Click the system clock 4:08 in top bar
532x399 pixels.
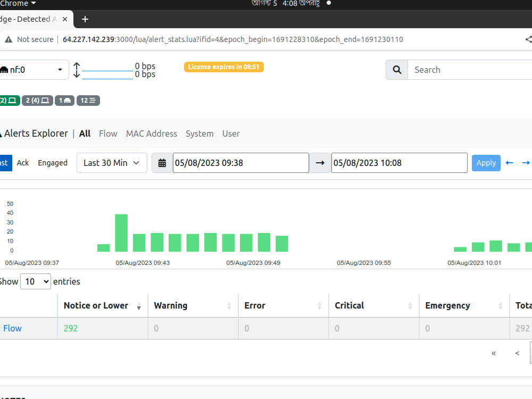pos(285,3)
